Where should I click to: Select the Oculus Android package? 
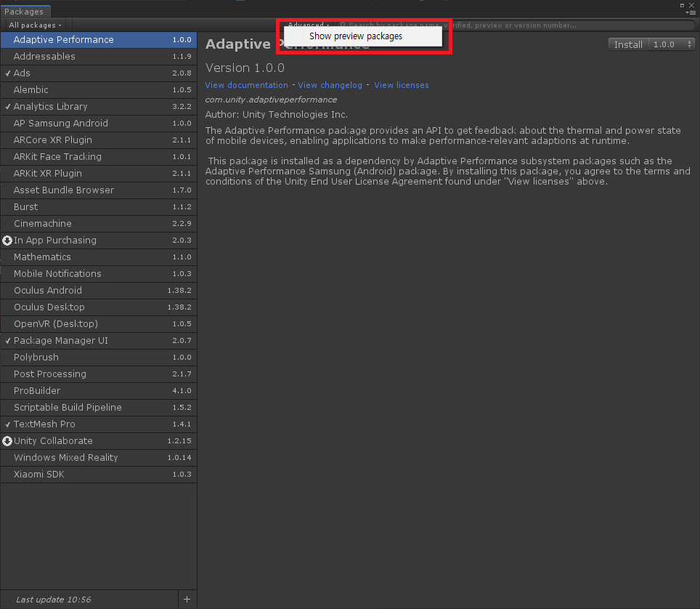coord(99,291)
